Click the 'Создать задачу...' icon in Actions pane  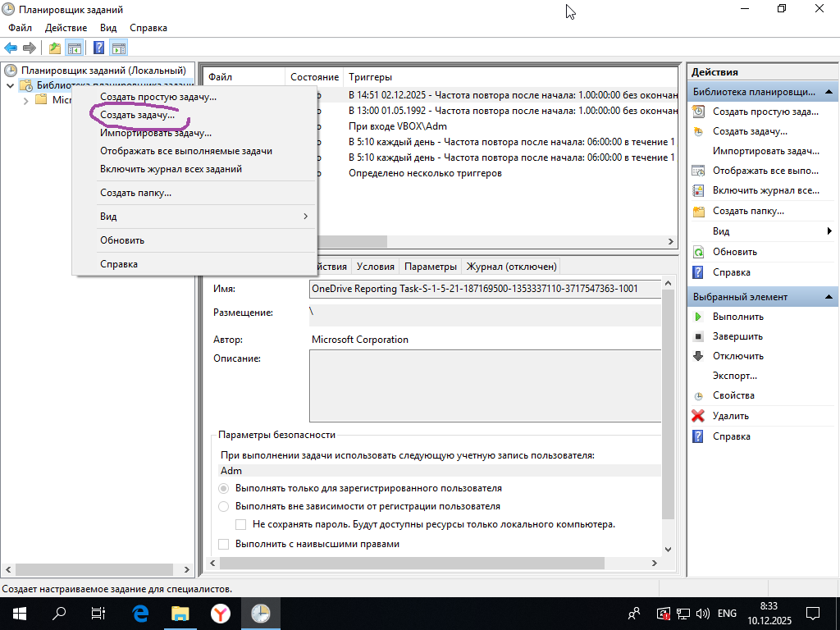[x=698, y=131]
